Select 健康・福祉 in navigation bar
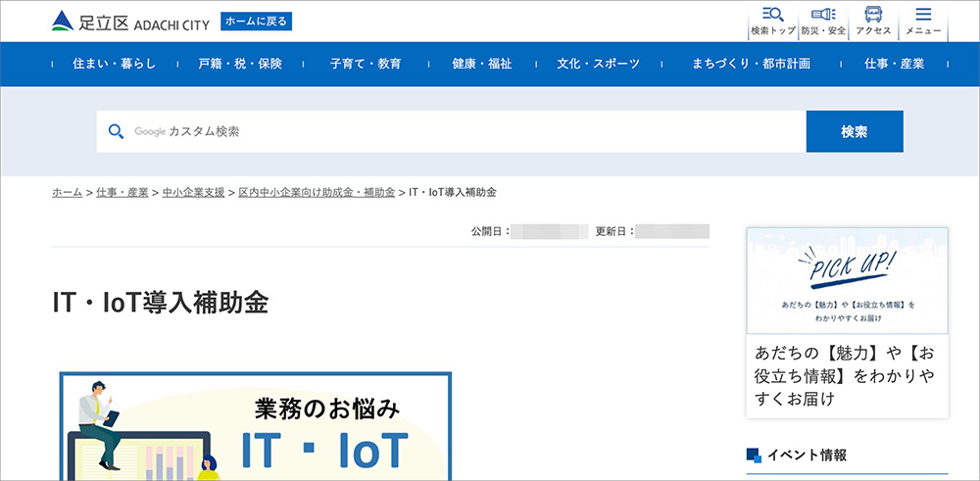The width and height of the screenshot is (980, 481). [x=482, y=64]
